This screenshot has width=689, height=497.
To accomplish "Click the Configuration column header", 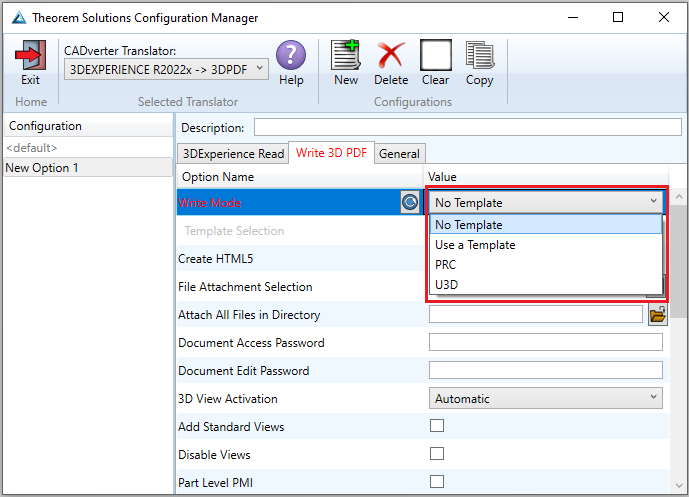I will 88,126.
